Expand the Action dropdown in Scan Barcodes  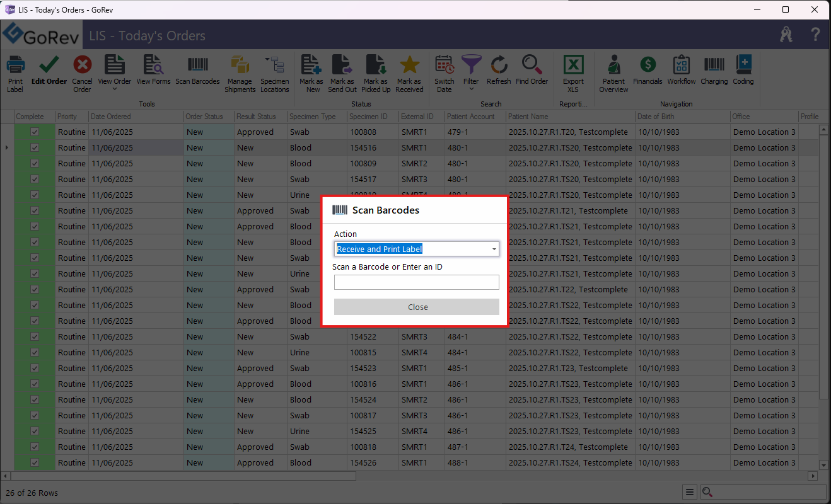coord(494,249)
